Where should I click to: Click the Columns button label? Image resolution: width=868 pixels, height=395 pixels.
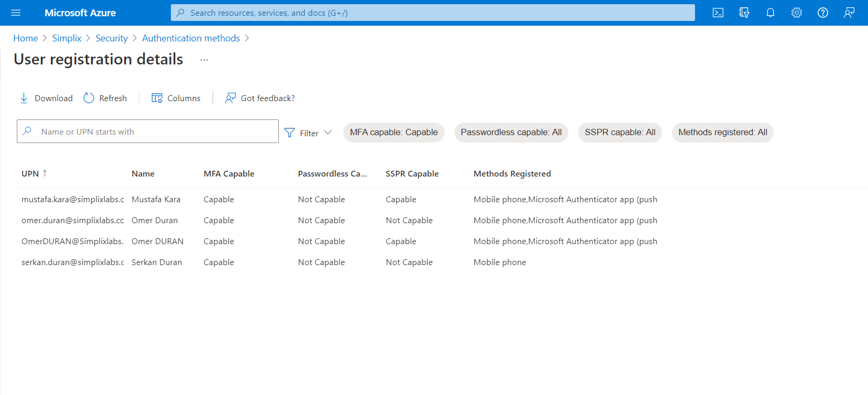tap(184, 98)
